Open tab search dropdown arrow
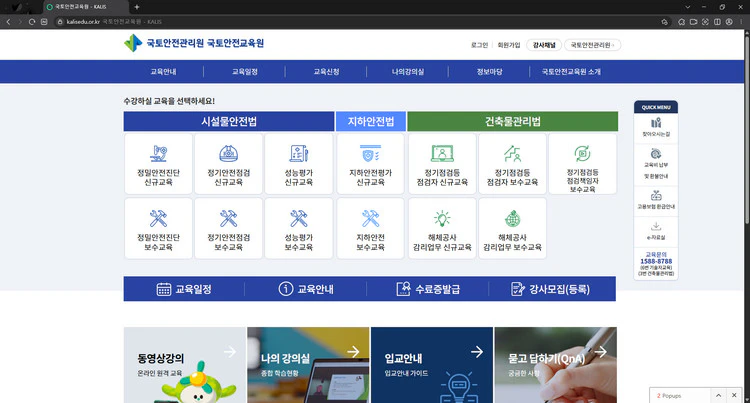The height and width of the screenshot is (403, 750). [687, 7]
